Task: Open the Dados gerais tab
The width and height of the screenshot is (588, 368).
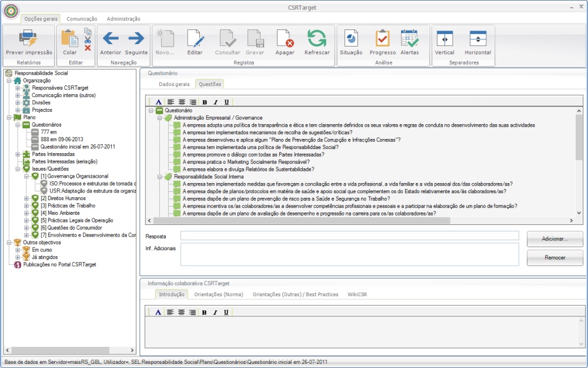Action: click(x=174, y=84)
